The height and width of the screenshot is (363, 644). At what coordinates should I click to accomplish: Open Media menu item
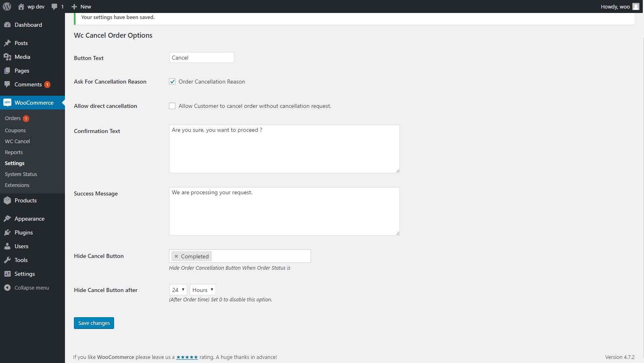click(x=32, y=57)
